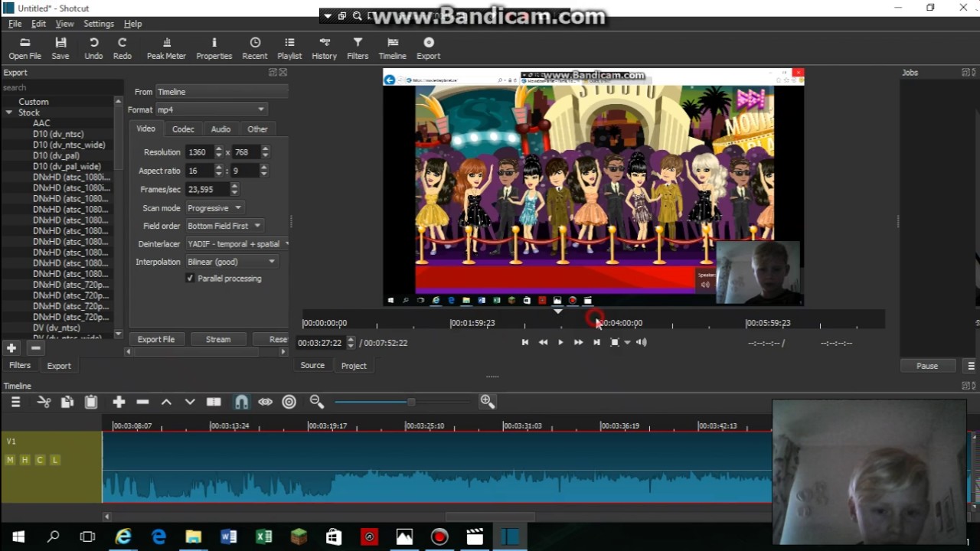Show the History panel
The height and width of the screenshot is (551, 980).
pyautogui.click(x=324, y=49)
